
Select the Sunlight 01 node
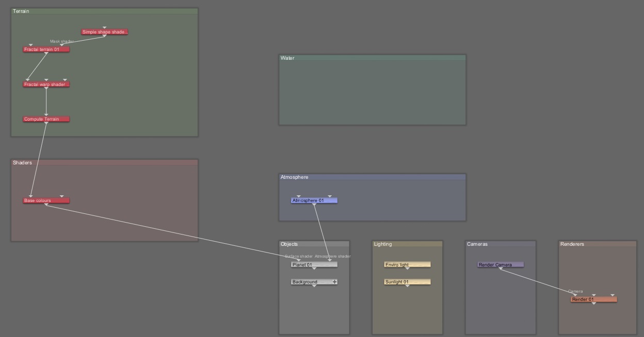click(407, 282)
